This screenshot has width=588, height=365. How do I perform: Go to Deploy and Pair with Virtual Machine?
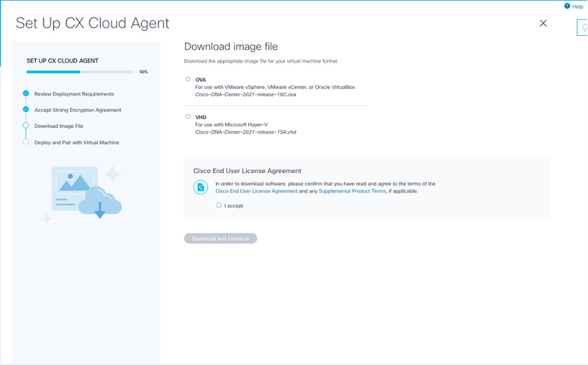77,143
